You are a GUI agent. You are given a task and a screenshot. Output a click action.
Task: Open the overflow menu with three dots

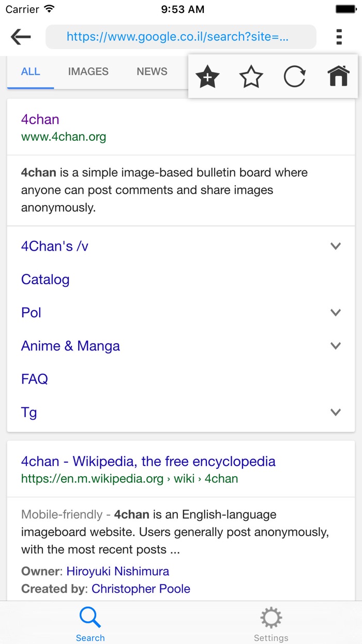click(339, 37)
